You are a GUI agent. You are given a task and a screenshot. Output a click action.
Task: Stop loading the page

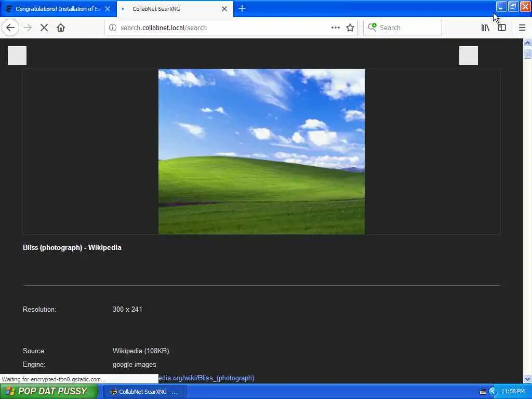tap(44, 28)
